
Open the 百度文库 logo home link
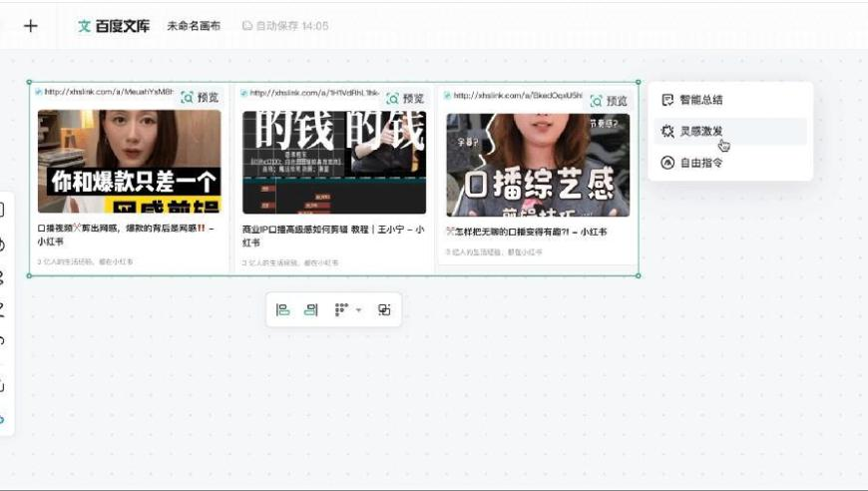114,26
